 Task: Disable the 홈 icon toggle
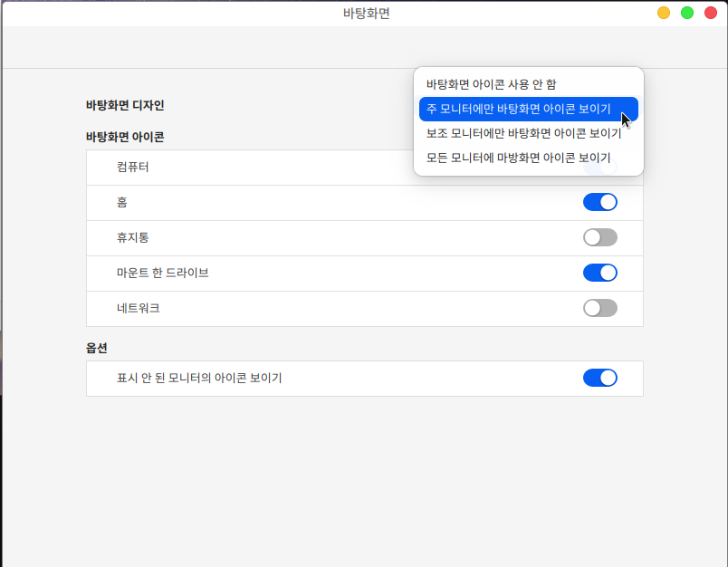(x=599, y=202)
